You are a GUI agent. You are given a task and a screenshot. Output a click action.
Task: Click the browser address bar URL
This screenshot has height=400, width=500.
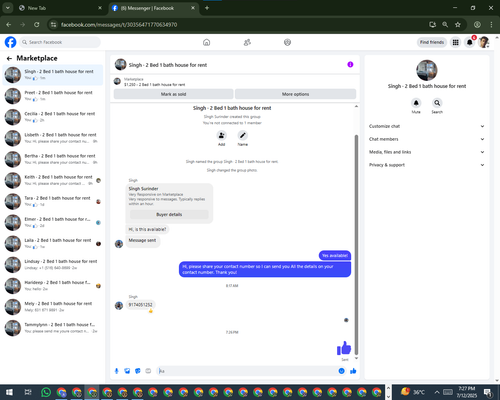[119, 25]
